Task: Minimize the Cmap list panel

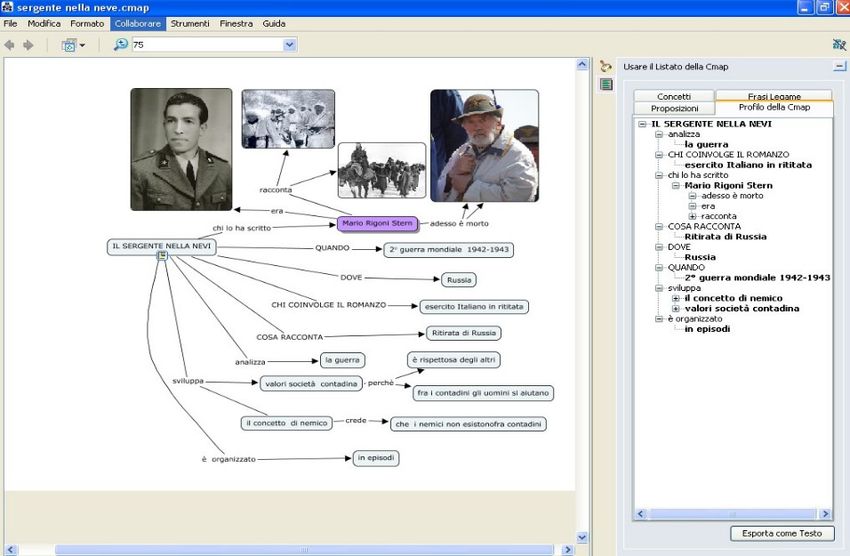Action: pyautogui.click(x=839, y=66)
